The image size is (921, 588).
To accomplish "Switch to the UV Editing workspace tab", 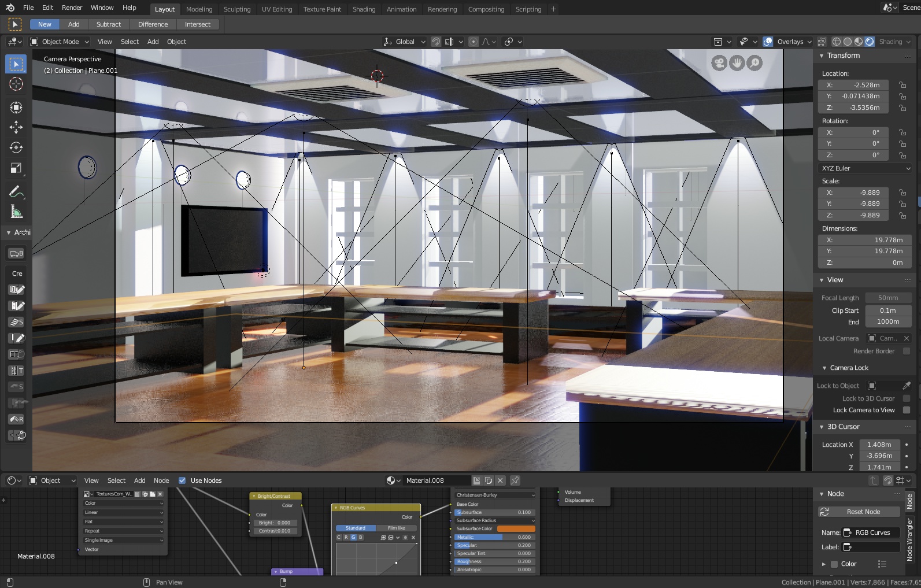I will click(277, 9).
